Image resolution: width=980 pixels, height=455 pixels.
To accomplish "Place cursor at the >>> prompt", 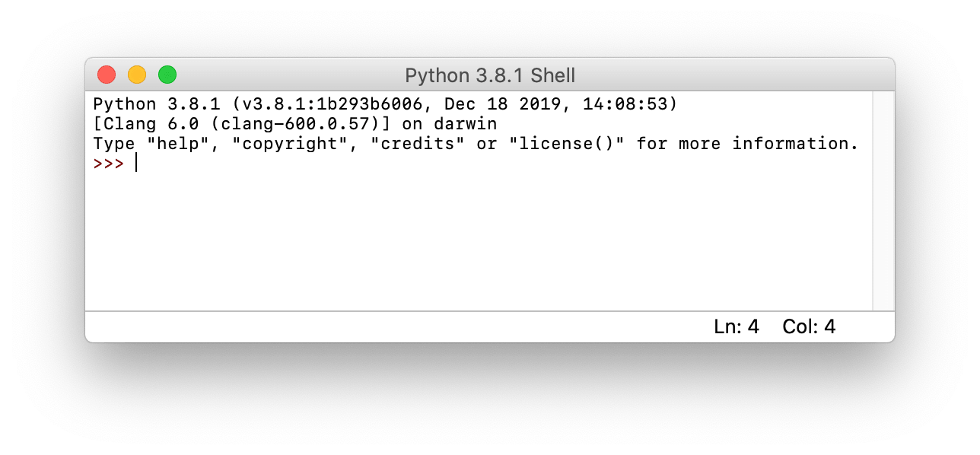I will tap(108, 163).
